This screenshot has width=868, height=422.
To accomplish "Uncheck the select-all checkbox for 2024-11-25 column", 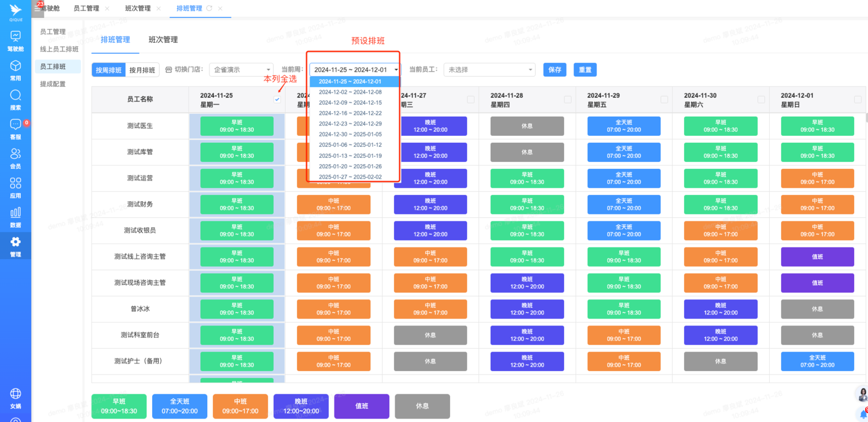I will (x=277, y=99).
